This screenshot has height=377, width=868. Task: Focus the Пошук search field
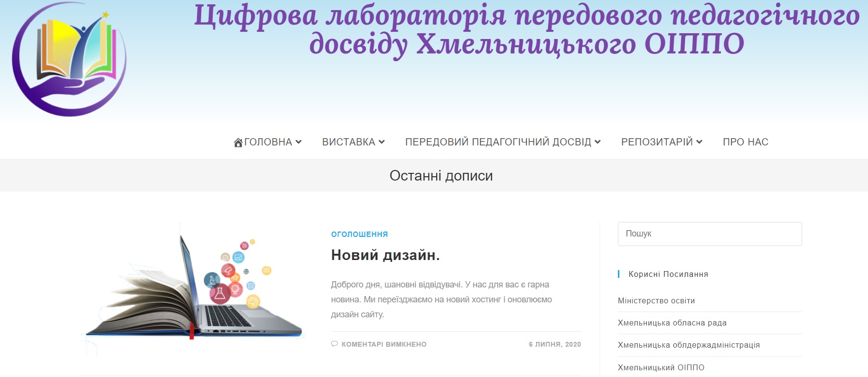[710, 234]
